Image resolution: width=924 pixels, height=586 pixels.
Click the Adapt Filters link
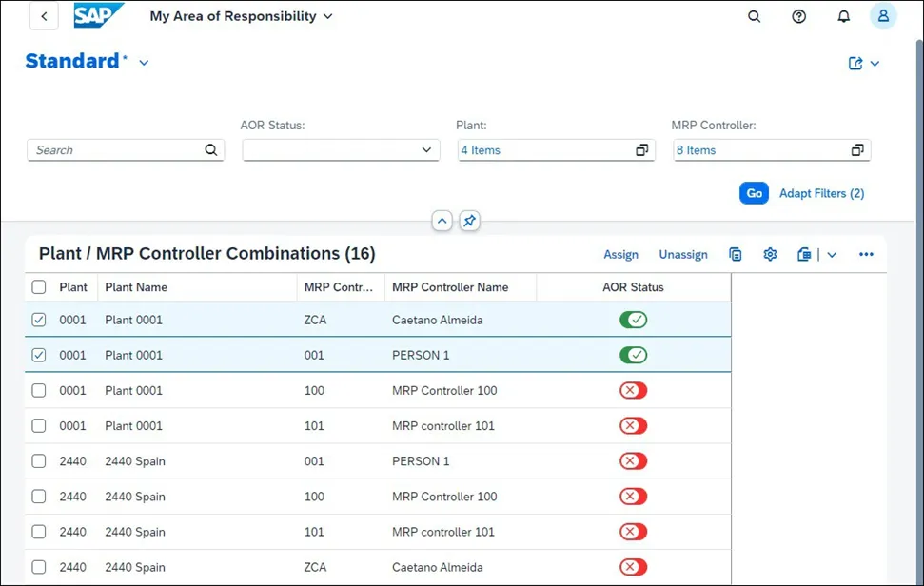click(821, 193)
